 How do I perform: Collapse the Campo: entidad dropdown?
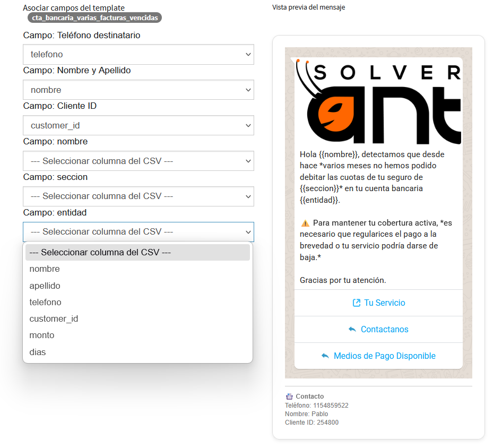click(139, 232)
